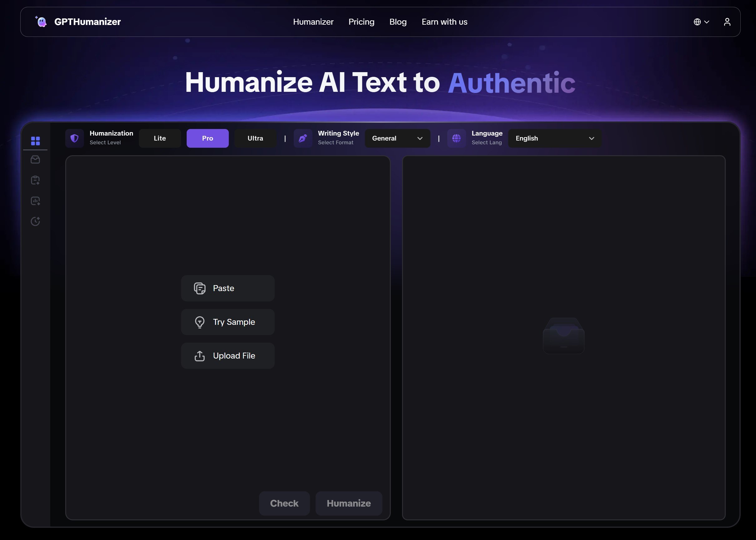Open the analytics chart icon in the sidebar
The width and height of the screenshot is (756, 540).
click(x=36, y=201)
